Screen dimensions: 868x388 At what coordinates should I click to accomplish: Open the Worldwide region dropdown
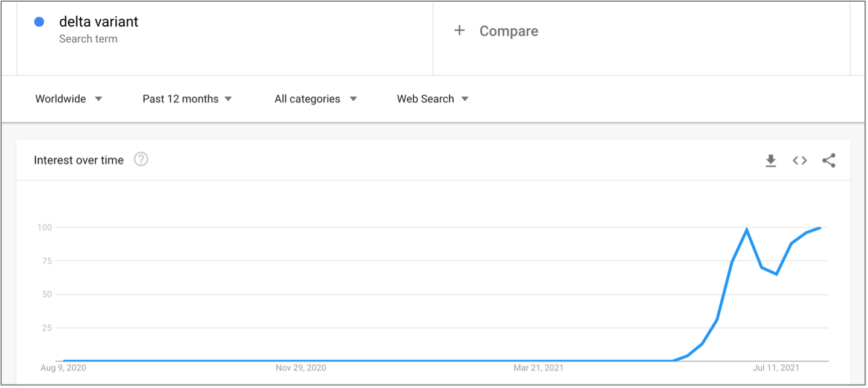point(69,99)
